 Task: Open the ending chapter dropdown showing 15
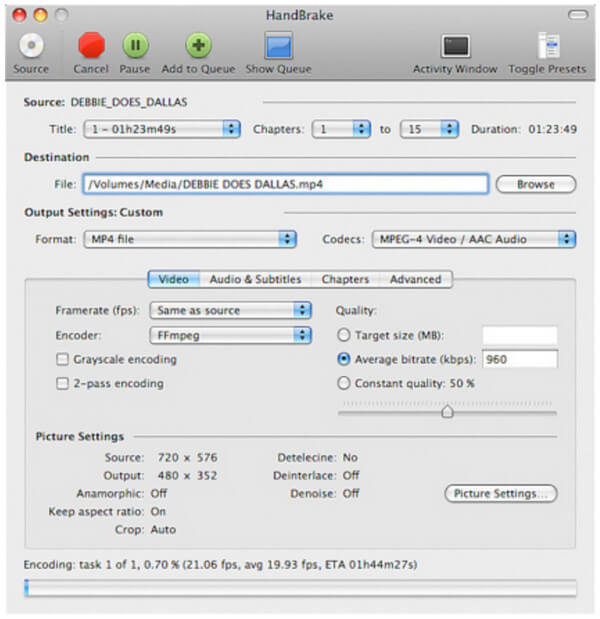429,129
